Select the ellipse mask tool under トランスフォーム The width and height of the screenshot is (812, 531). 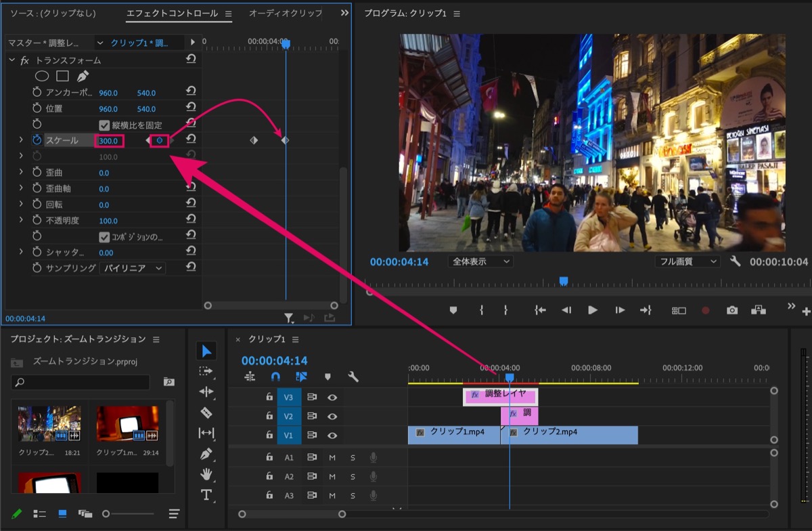(x=41, y=76)
